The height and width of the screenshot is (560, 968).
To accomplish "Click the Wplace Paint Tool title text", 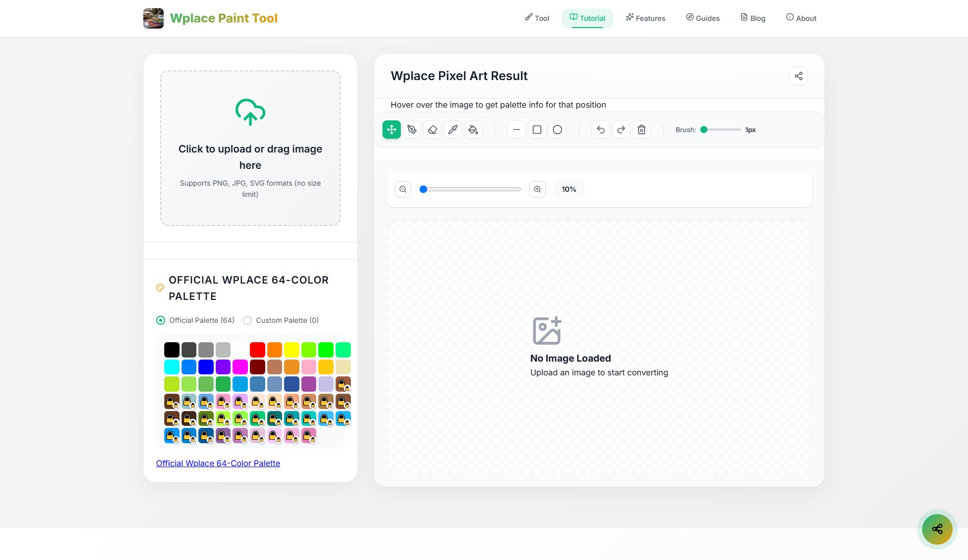I will click(223, 18).
